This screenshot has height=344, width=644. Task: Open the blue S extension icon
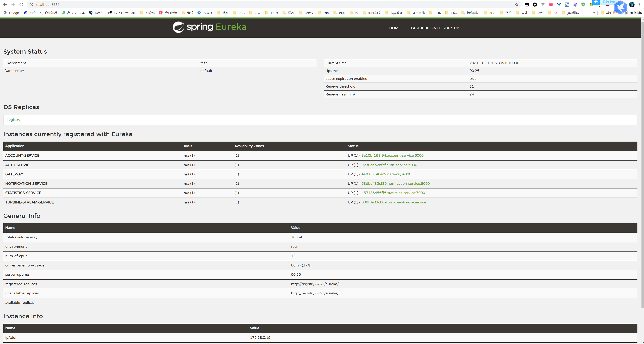(567, 5)
